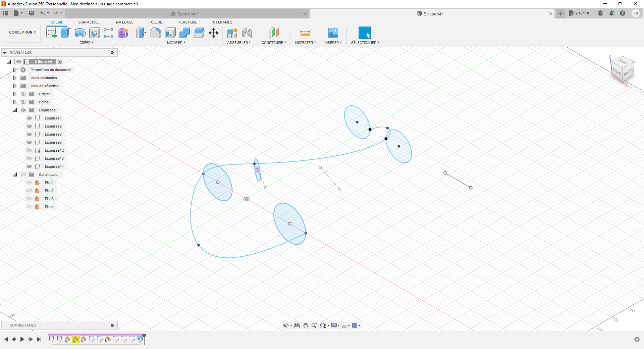Open the ASSEMBLER menu
644x349 pixels.
point(239,43)
